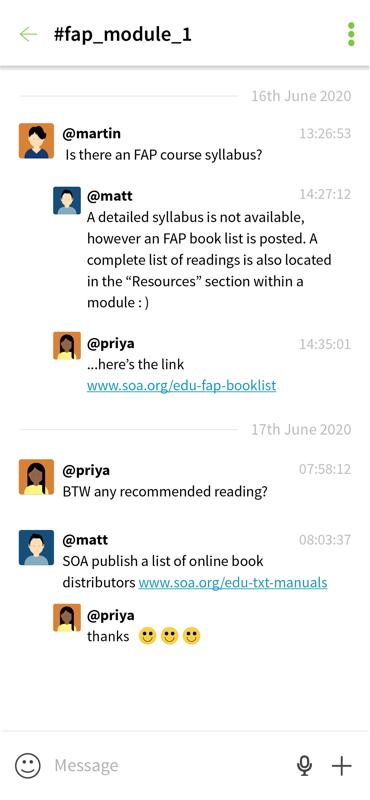Open @martin's avatar on syllabus question

36,141
